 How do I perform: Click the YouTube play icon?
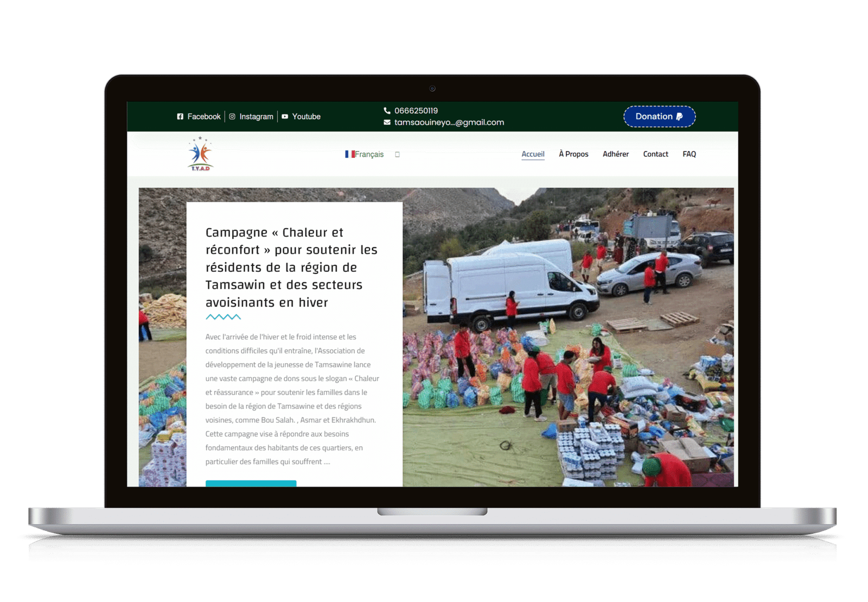285,117
